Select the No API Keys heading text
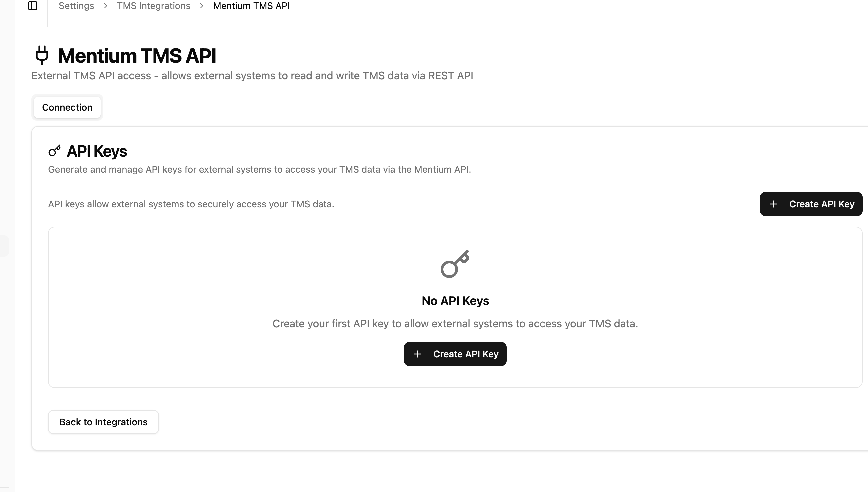 pyautogui.click(x=455, y=300)
